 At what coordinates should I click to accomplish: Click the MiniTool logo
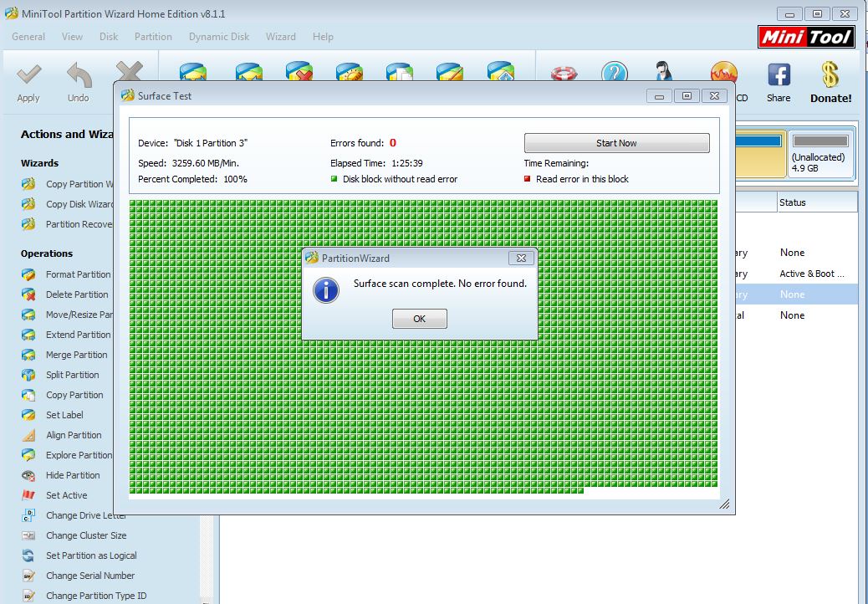click(806, 37)
